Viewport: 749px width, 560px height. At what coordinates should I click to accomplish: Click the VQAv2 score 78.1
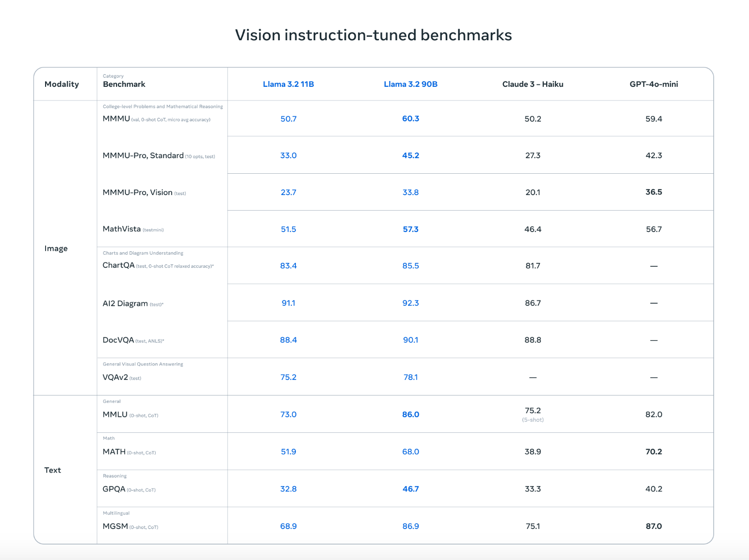[410, 377]
